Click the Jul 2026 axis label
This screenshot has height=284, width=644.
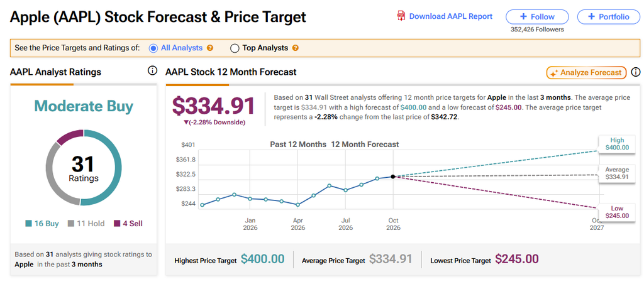tap(345, 224)
